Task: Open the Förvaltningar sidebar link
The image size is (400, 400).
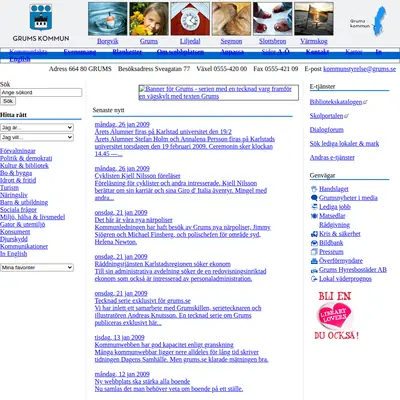Action: pos(18,151)
